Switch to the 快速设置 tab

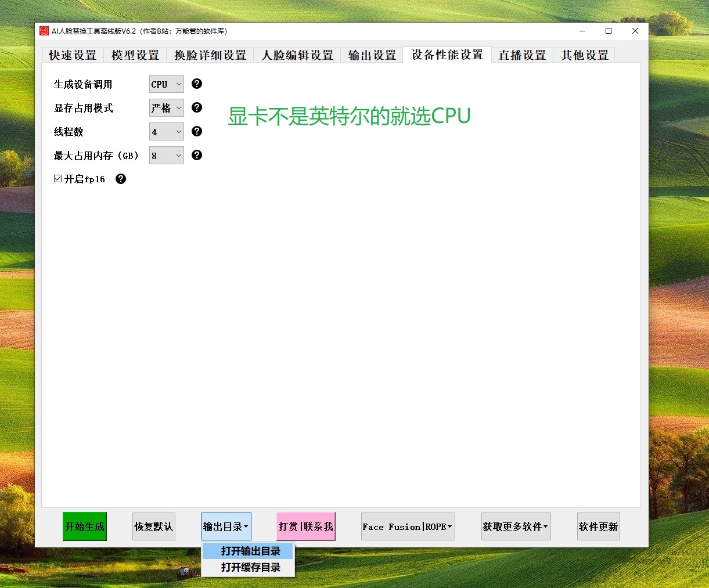73,55
